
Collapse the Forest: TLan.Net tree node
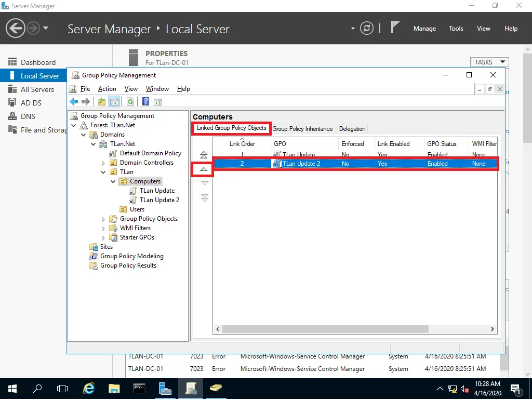click(73, 125)
